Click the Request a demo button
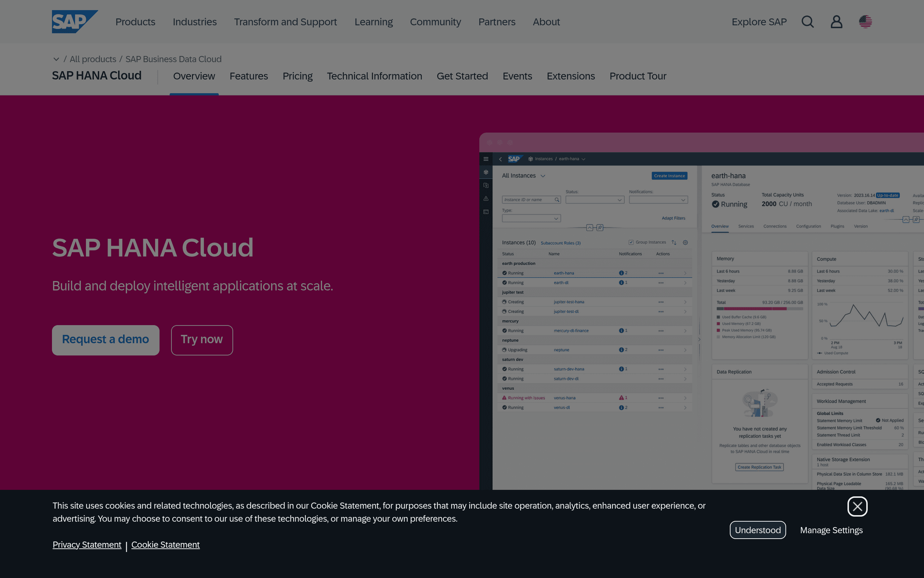Screen dimensions: 924x578 pyautogui.click(x=106, y=340)
